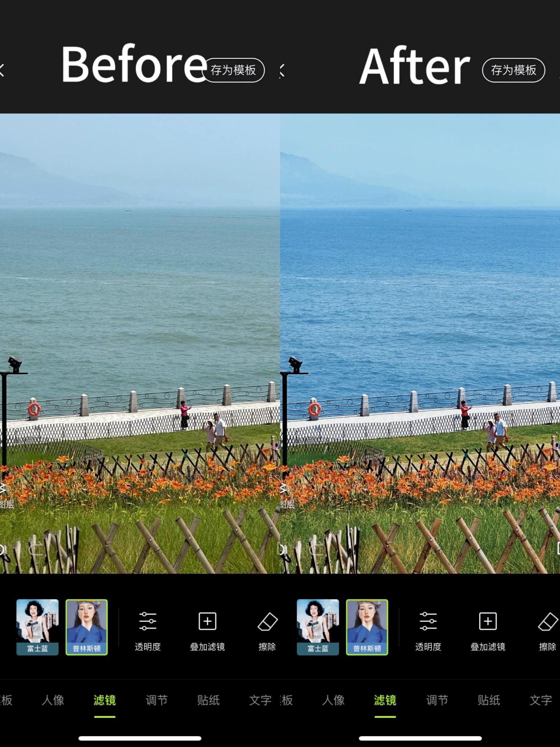Open 贴纸 stickers tab in Before panel

tap(208, 700)
